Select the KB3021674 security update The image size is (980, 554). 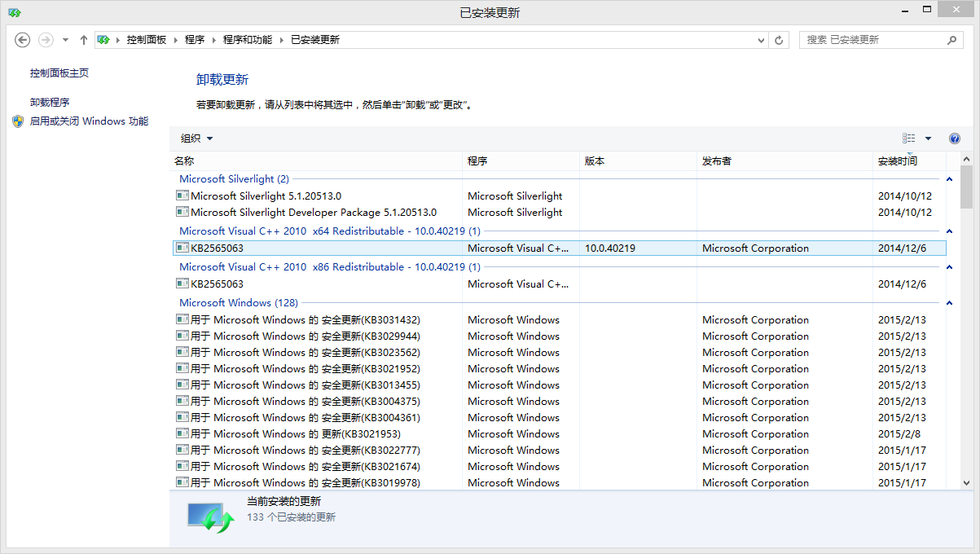coord(560,467)
